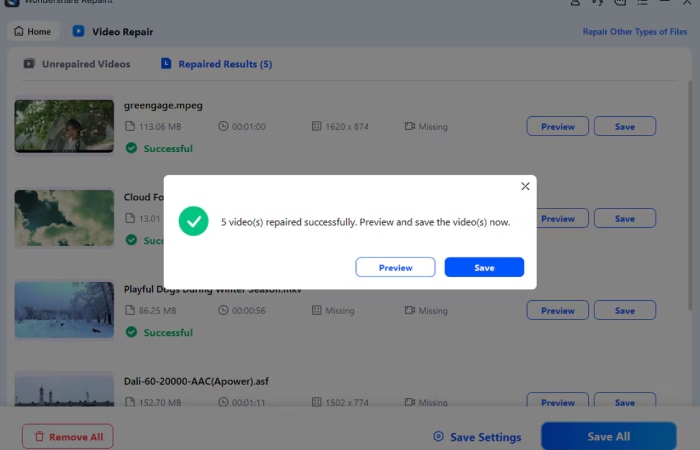The image size is (700, 450).
Task: Save the greengage.mpeg video
Action: tap(625, 126)
